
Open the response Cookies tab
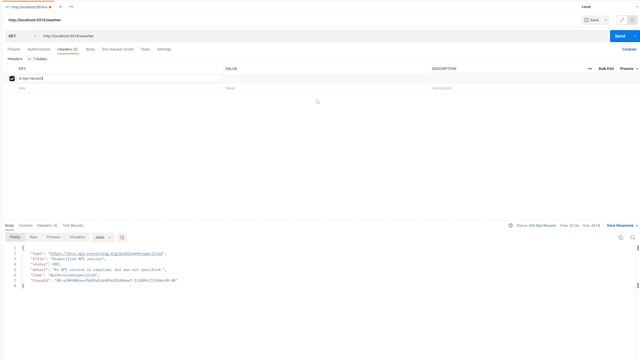[25, 225]
